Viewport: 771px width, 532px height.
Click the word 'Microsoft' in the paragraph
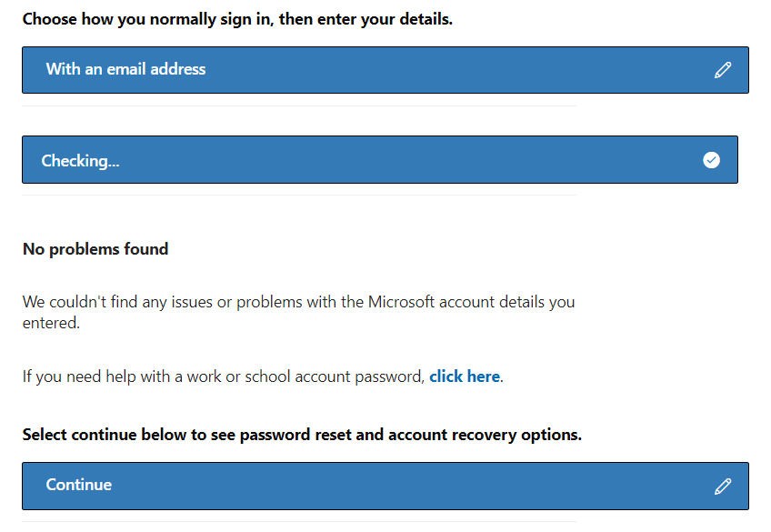click(401, 301)
